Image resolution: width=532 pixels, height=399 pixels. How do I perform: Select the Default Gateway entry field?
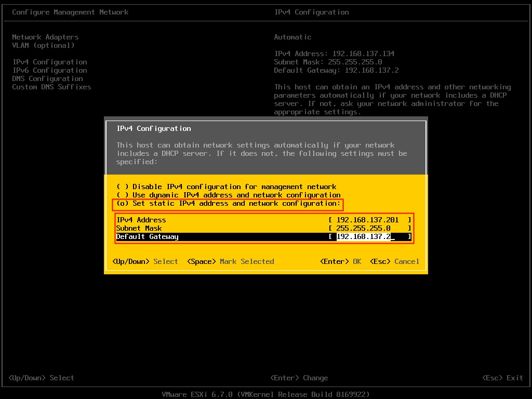pyautogui.click(x=371, y=237)
